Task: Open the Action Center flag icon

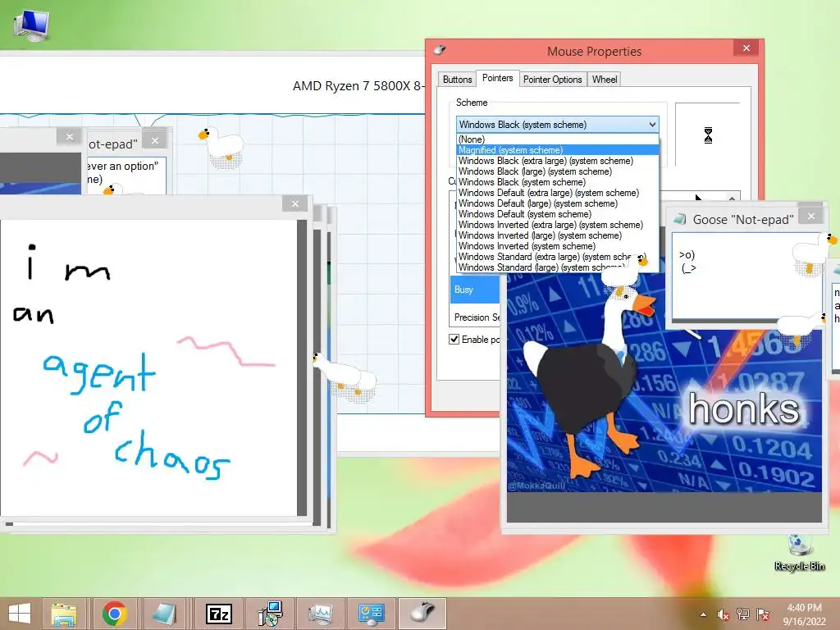Action: click(x=763, y=614)
